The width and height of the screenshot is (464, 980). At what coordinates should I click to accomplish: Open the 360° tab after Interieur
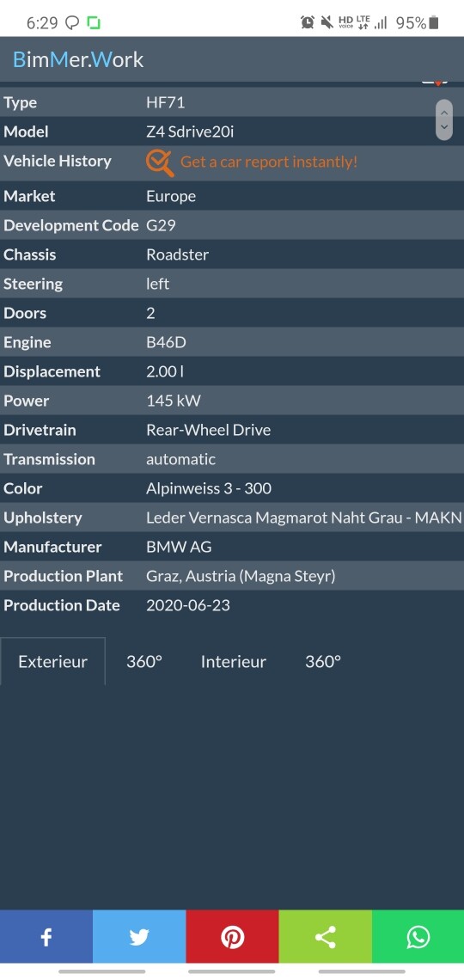[323, 661]
